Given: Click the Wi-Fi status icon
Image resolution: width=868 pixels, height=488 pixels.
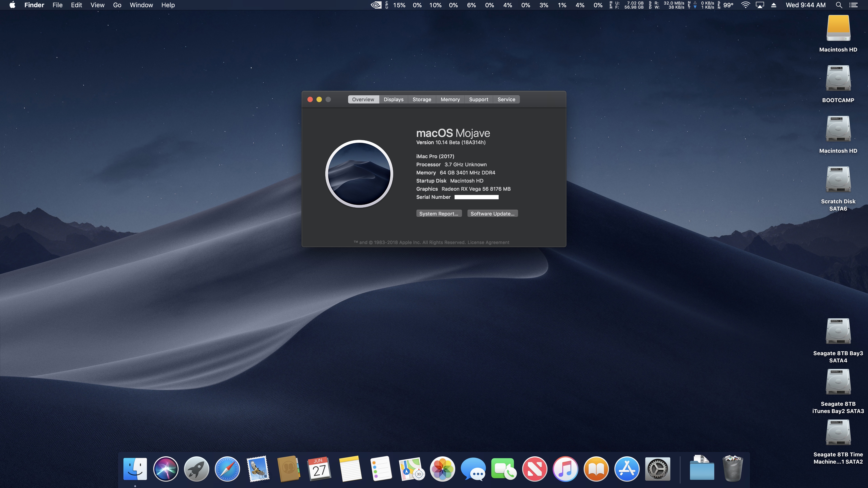Looking at the screenshot, I should (745, 5).
